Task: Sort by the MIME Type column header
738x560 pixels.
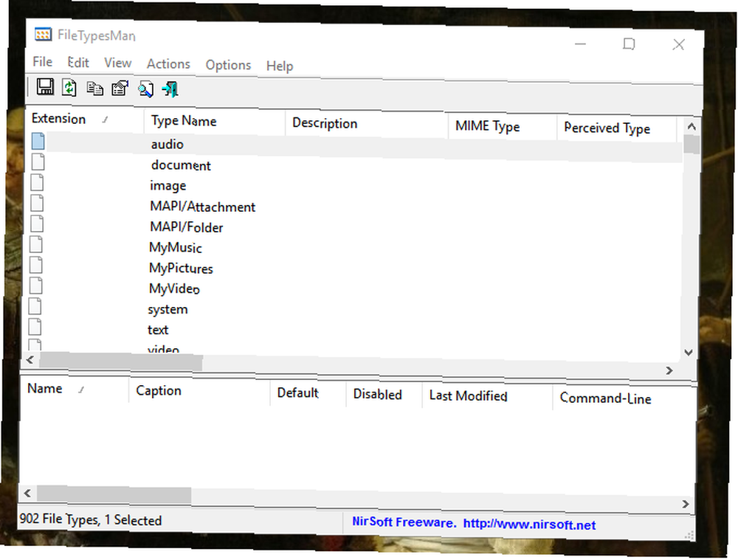Action: coord(502,127)
